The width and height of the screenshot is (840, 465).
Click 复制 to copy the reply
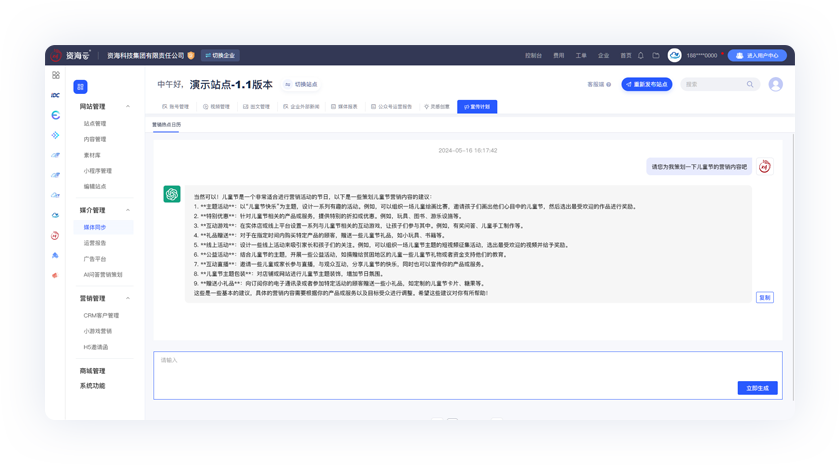pos(764,297)
